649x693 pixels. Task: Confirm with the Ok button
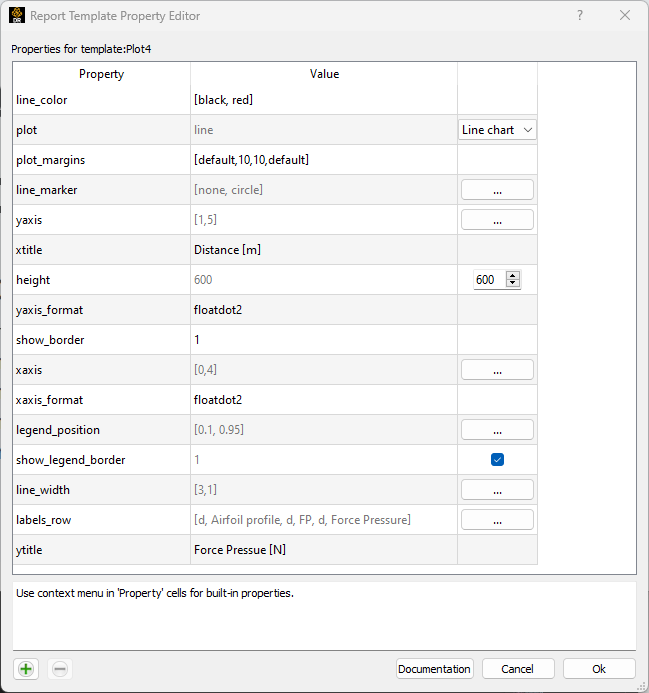(599, 669)
